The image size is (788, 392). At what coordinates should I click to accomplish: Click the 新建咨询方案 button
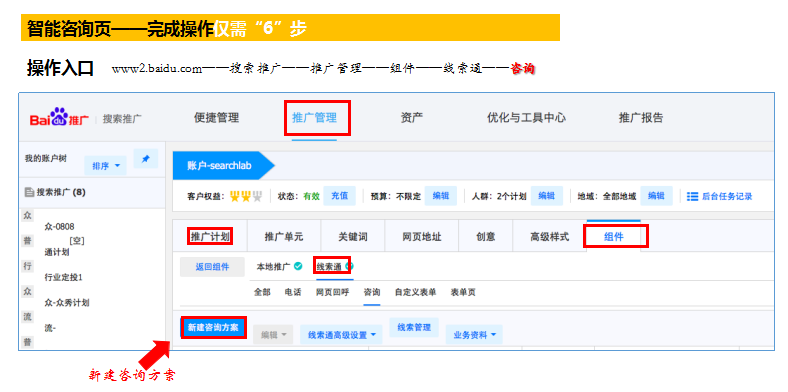tap(214, 328)
